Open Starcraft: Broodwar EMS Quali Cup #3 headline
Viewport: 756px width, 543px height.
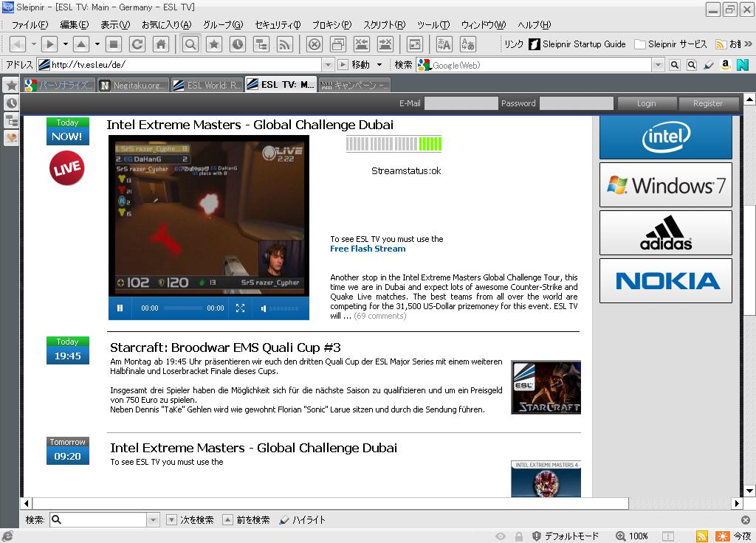225,347
